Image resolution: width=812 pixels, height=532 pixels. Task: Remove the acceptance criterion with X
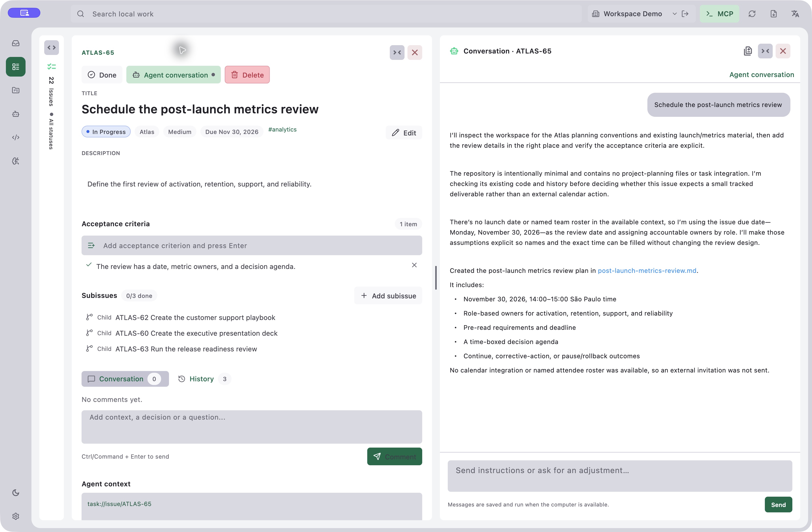[x=414, y=265]
